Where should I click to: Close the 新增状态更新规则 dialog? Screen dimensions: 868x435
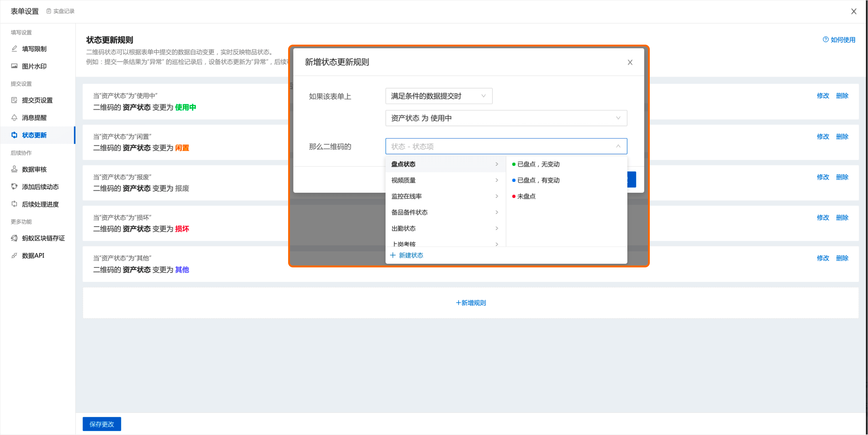tap(630, 62)
